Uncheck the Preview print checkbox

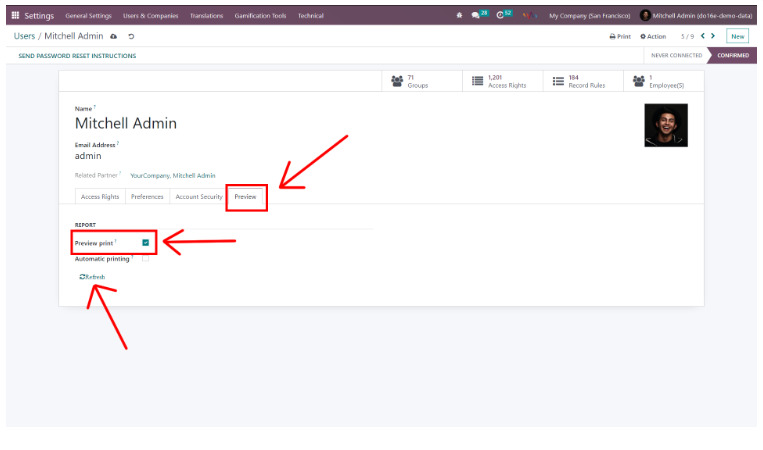click(146, 242)
